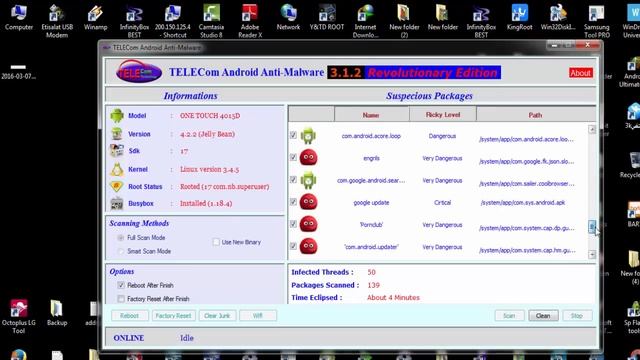
Task: Click red malware icon of Pornclub row
Action: [x=308, y=224]
